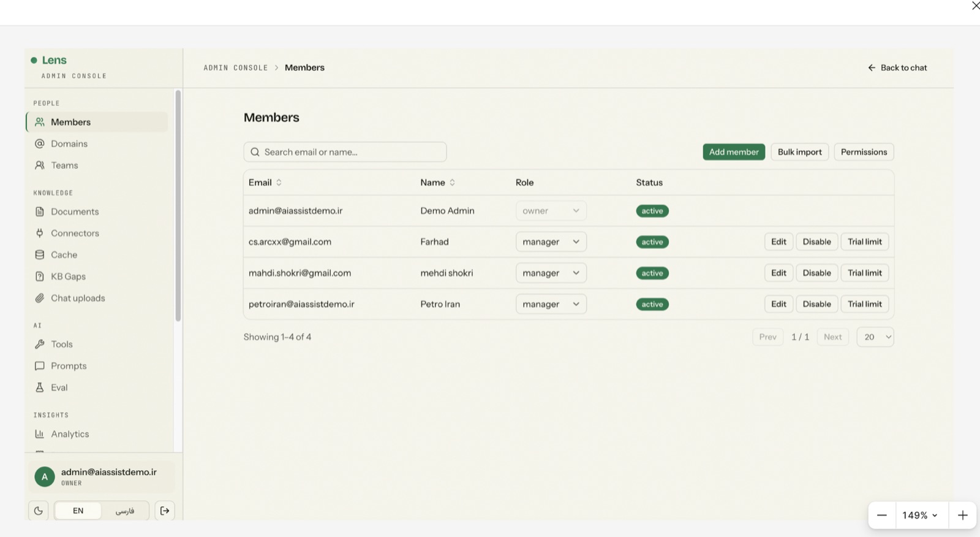
Task: Click the admin avatar circle labeled A
Action: pos(45,477)
